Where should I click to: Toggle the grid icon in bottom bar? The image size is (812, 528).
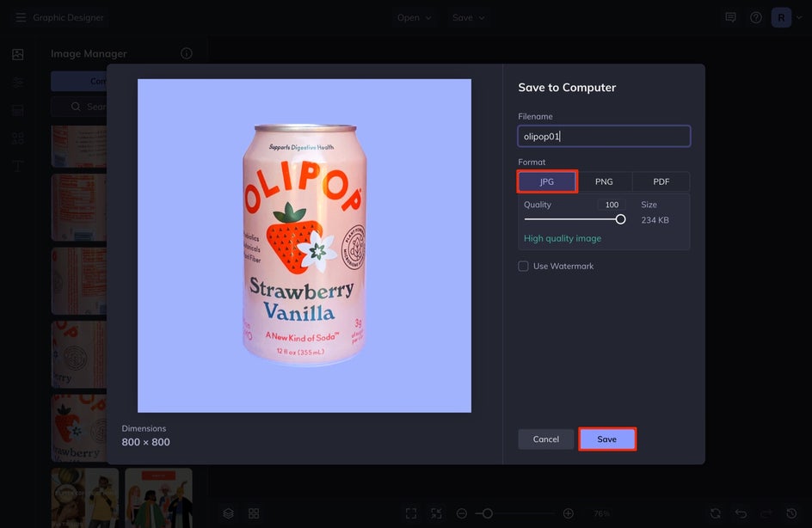point(254,513)
